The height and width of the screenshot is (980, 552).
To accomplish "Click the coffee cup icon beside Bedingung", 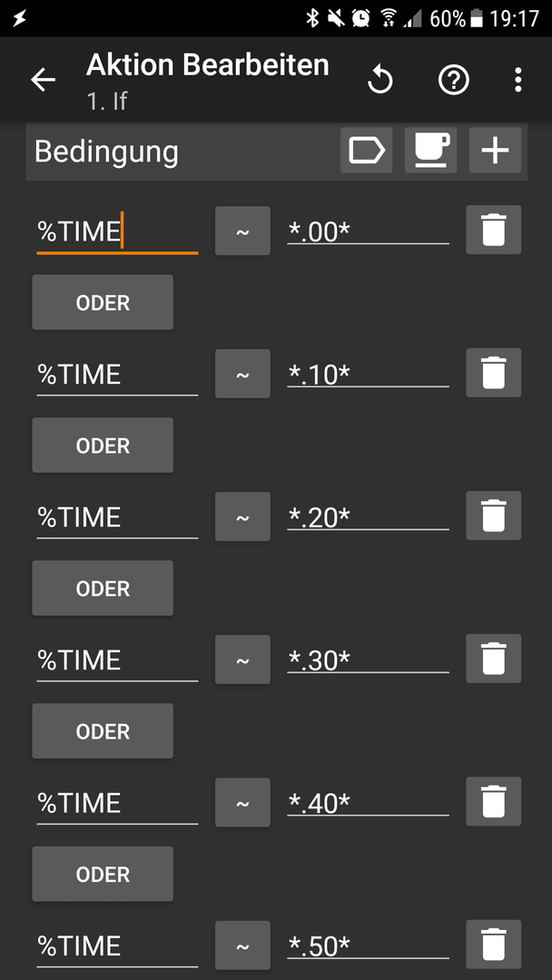I will click(430, 150).
